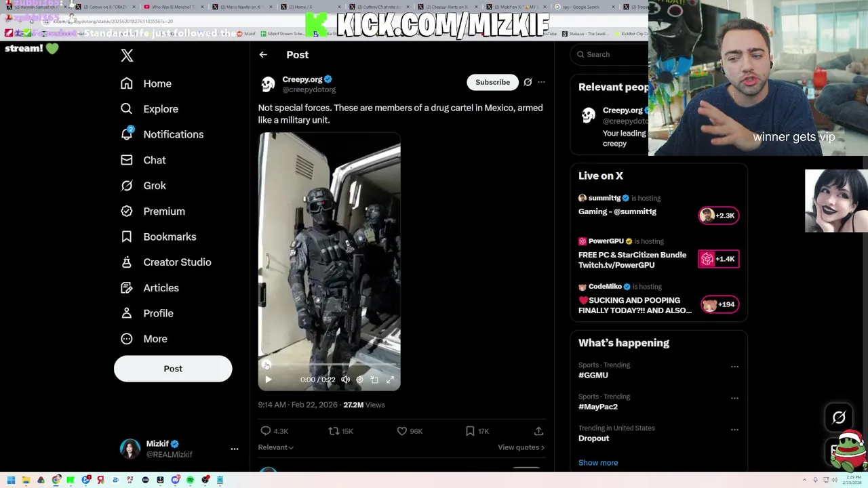868x488 pixels.
Task: Open the Windows Start button
Action: (x=11, y=480)
